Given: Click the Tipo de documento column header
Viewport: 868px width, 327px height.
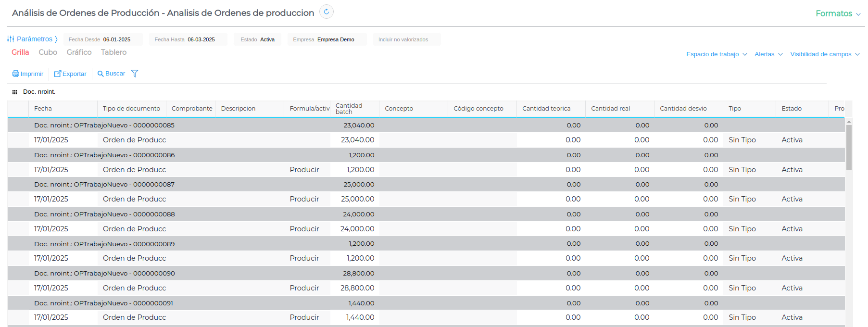Looking at the screenshot, I should [131, 109].
